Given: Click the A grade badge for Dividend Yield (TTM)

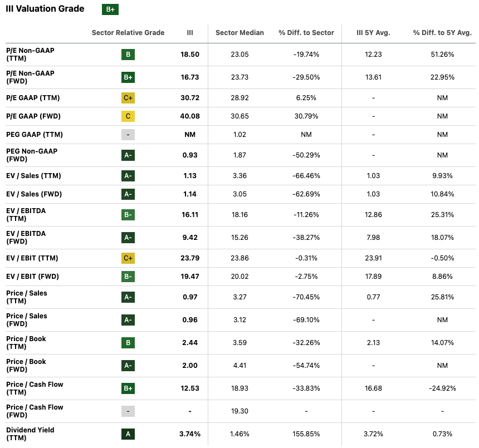Looking at the screenshot, I should click(x=128, y=434).
